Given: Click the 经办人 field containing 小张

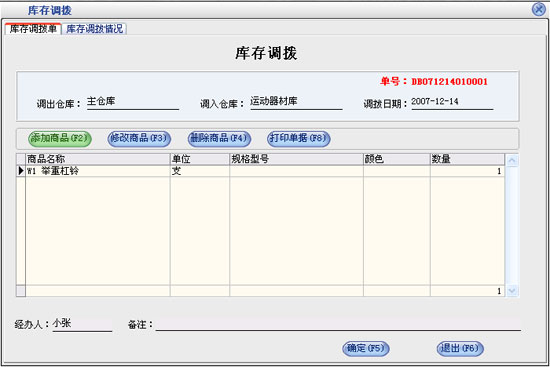Looking at the screenshot, I should 82,324.
